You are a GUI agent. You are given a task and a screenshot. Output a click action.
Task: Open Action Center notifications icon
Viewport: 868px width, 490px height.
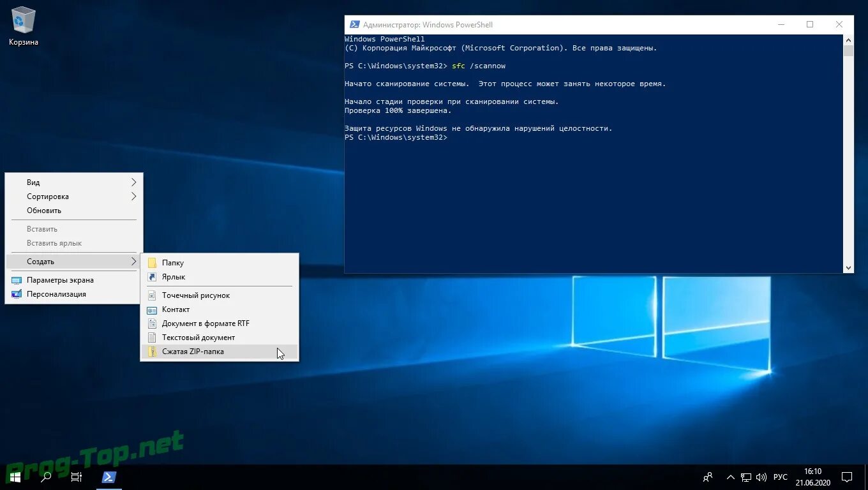click(x=847, y=477)
